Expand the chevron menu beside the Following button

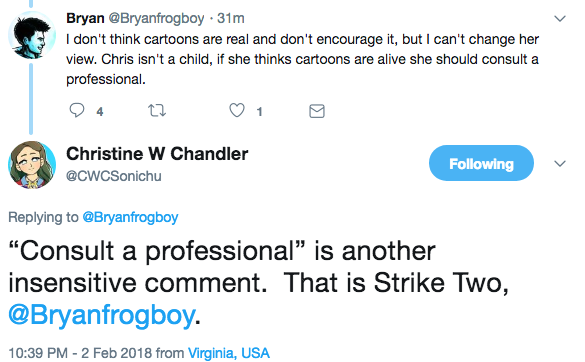[x=560, y=163]
